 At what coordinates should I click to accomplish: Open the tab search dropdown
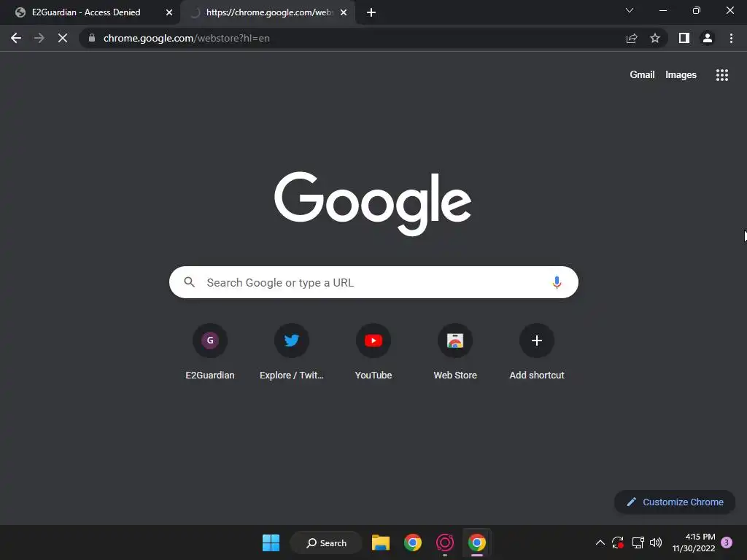[x=630, y=10]
